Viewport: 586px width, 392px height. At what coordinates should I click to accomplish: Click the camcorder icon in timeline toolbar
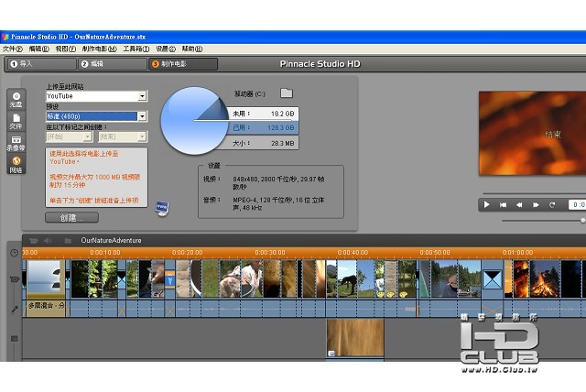point(34,241)
